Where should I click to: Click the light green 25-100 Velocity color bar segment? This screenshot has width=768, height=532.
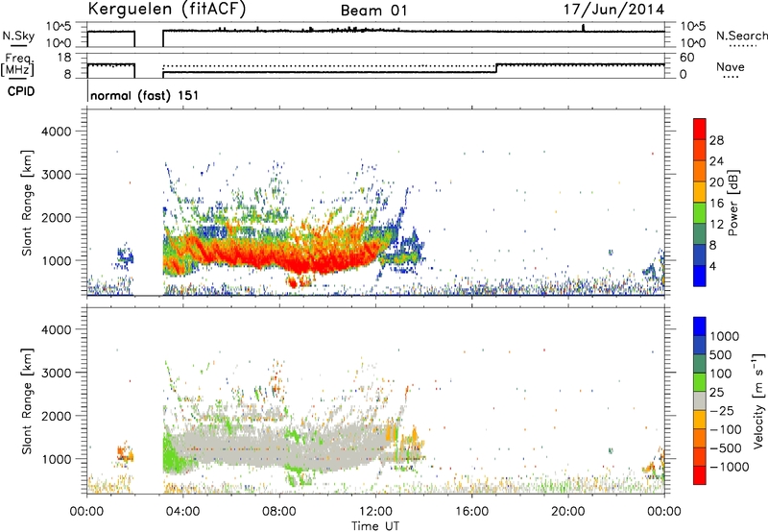[700, 382]
